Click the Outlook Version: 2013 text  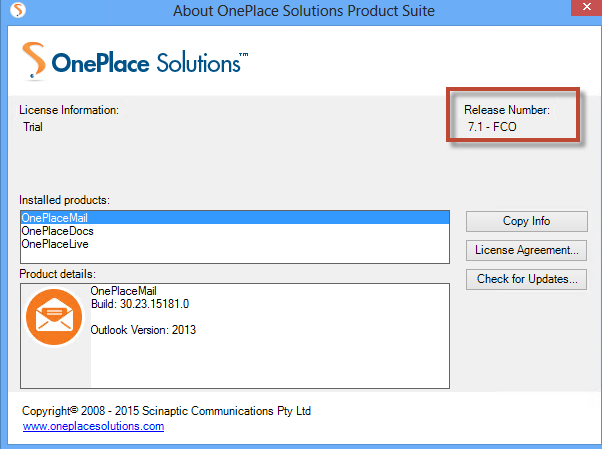point(143,330)
